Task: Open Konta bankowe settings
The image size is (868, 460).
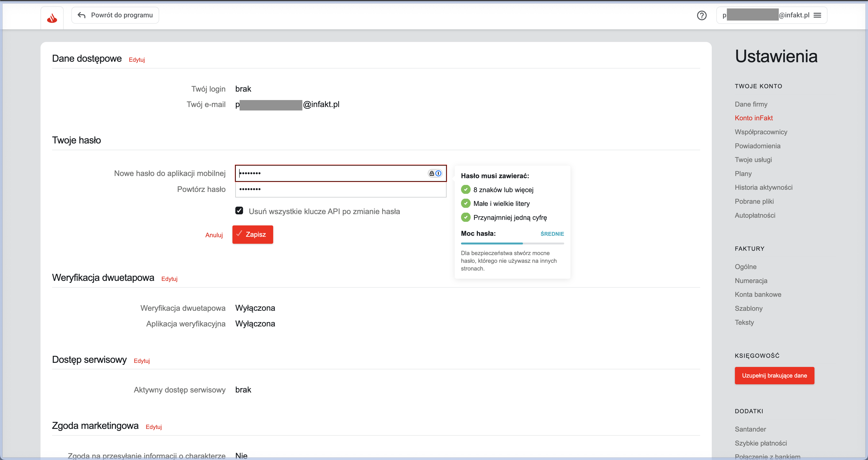Action: click(758, 295)
